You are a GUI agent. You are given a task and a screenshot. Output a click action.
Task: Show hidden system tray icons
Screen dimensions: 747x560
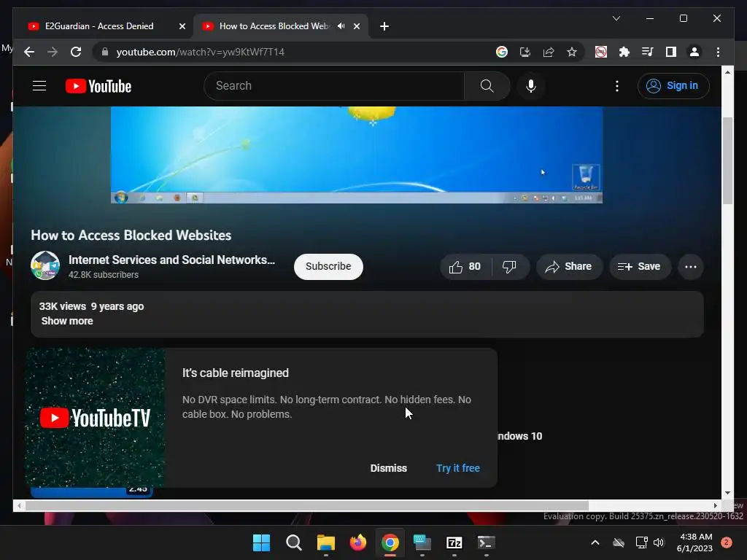(x=595, y=542)
